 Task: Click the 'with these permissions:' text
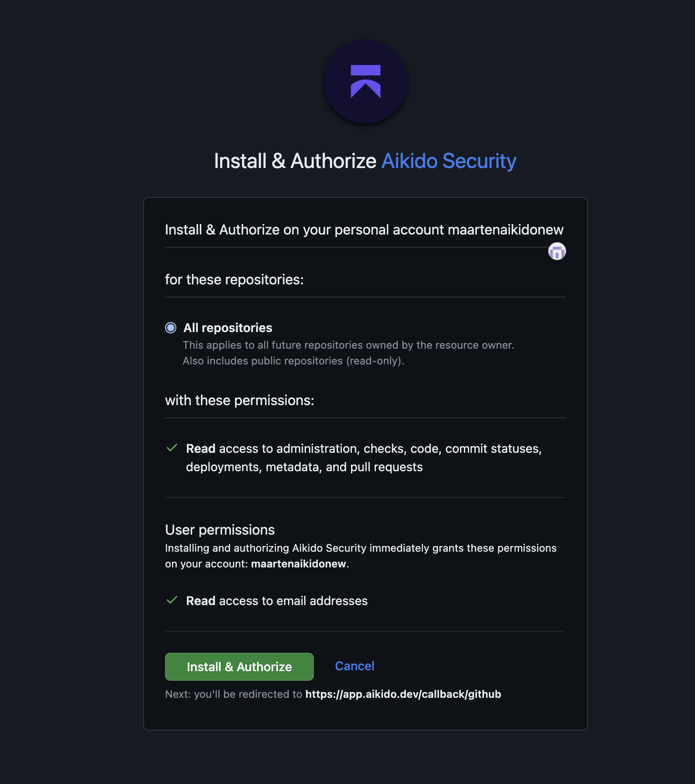coord(239,400)
